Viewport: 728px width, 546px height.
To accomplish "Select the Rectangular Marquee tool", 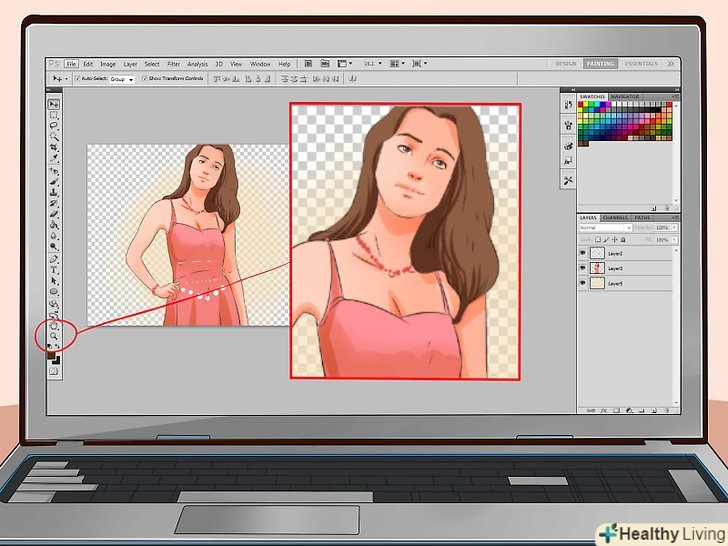I will tap(54, 116).
